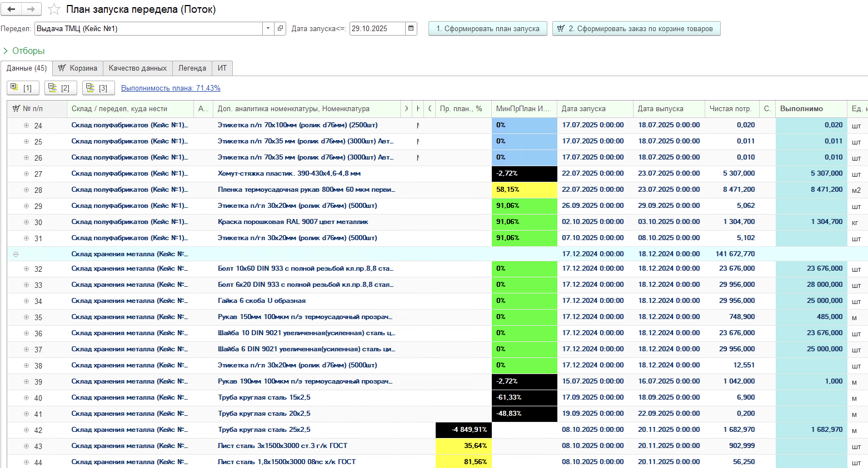The image size is (868, 468).
Task: Select the Хомут-стяжка пластик item cell
Action: 306,174
